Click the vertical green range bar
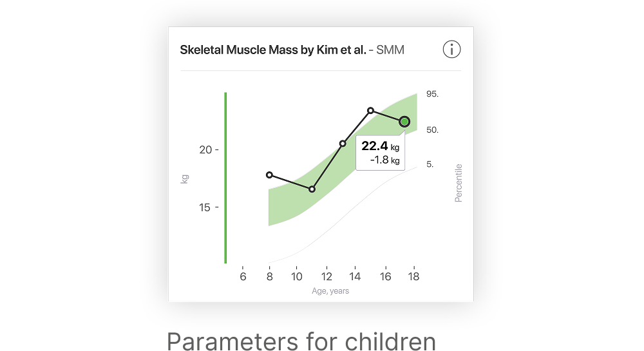The height and width of the screenshot is (351, 644). pyautogui.click(x=225, y=178)
